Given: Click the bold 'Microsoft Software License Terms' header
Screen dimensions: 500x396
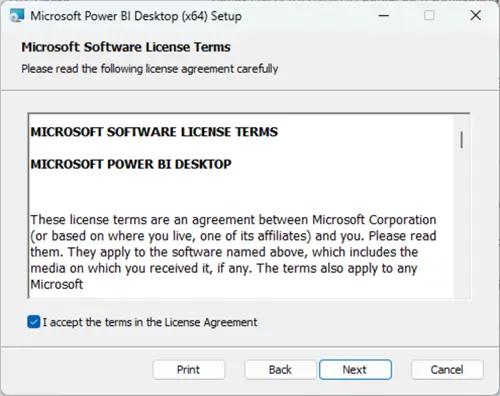Looking at the screenshot, I should (126, 47).
